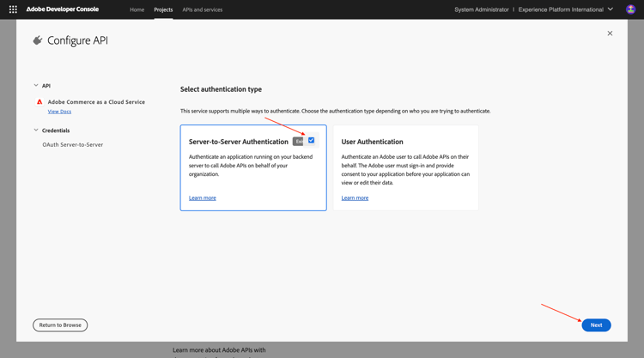
Task: Collapse the API section chevron
Action: click(x=36, y=85)
